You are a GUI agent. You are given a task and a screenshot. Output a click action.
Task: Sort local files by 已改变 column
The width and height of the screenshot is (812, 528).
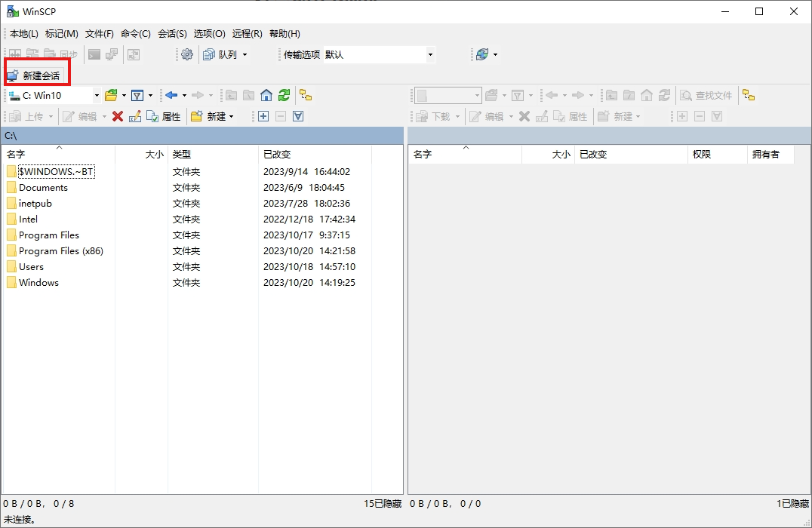[x=315, y=155]
